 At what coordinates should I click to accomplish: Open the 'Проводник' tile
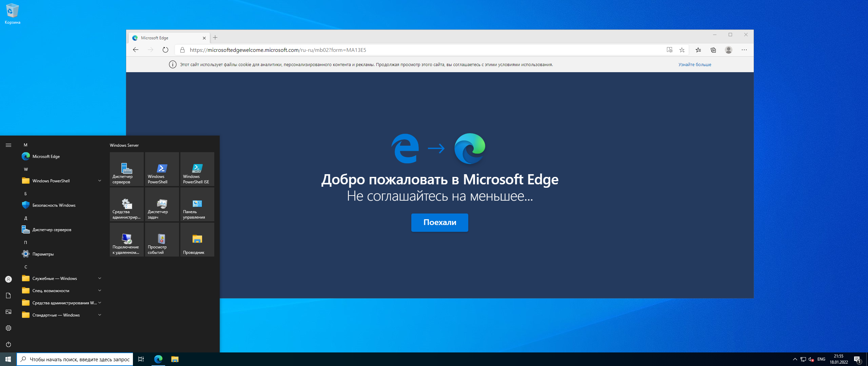coord(197,240)
